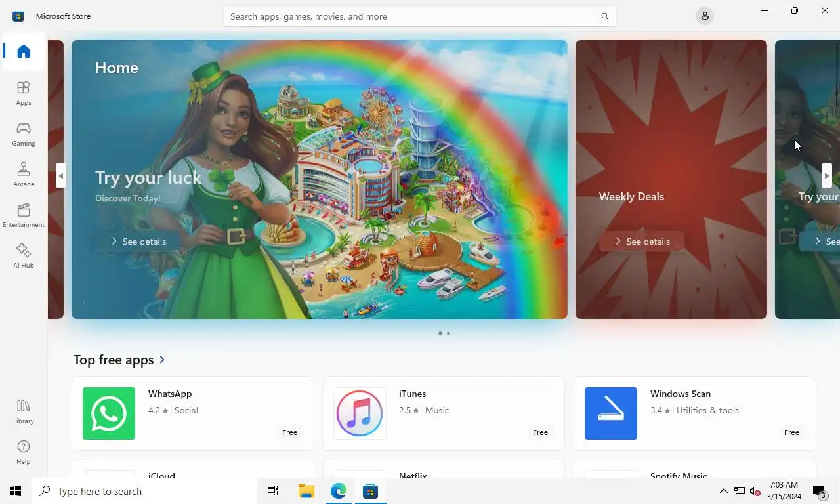
Task: See details for Try your luck
Action: (138, 241)
